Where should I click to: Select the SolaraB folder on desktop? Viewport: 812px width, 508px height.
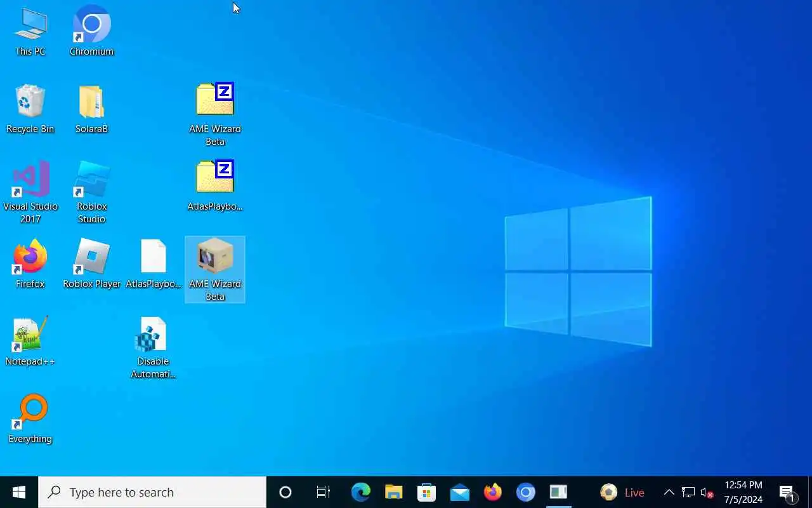[x=91, y=109]
